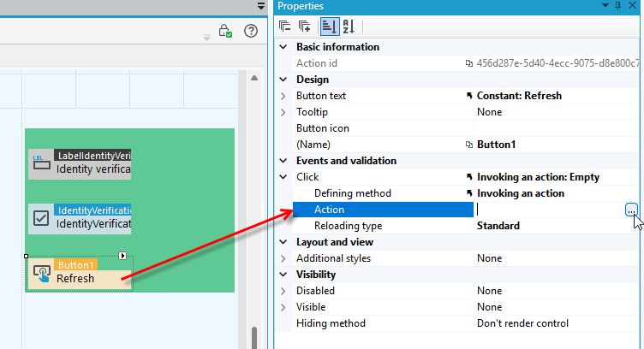Image resolution: width=644 pixels, height=349 pixels.
Task: Click the collapse all categories icon
Action: (x=284, y=27)
